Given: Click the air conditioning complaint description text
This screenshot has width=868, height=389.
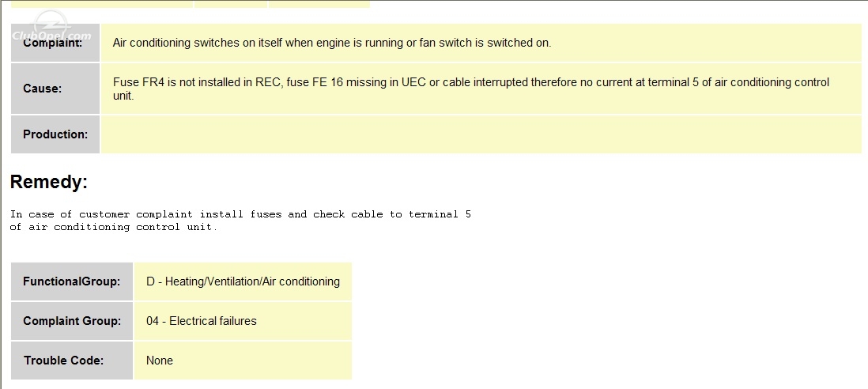Looking at the screenshot, I should coord(331,43).
